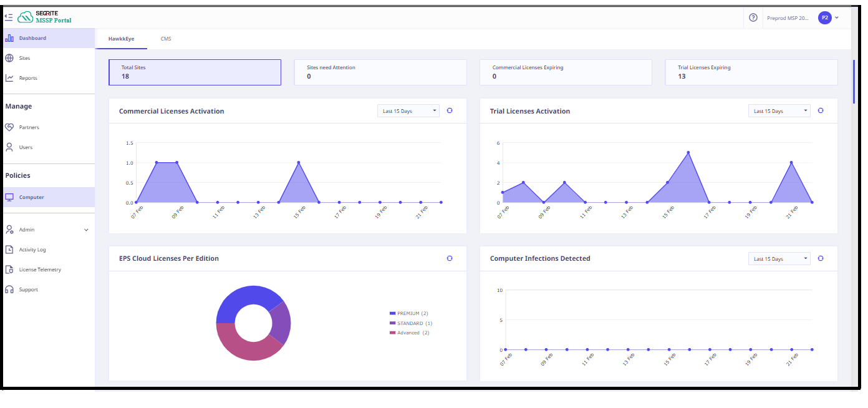Open help via question mark icon
The height and width of the screenshot is (408, 868).
point(753,17)
